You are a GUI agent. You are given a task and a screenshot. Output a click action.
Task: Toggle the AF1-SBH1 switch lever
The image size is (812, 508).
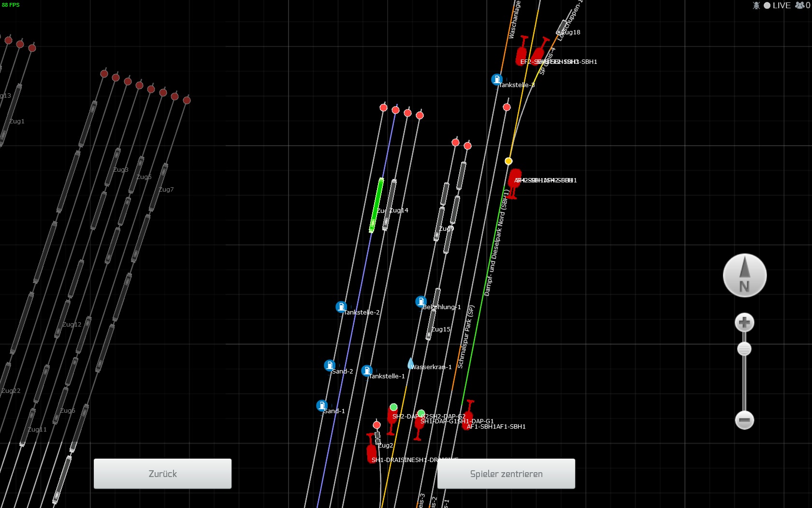coord(468,415)
